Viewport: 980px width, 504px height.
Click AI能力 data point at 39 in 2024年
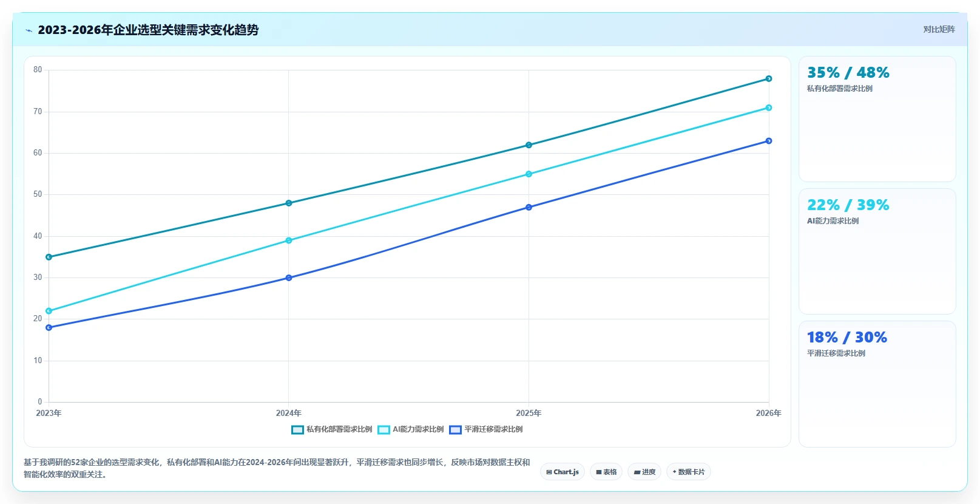coord(289,240)
